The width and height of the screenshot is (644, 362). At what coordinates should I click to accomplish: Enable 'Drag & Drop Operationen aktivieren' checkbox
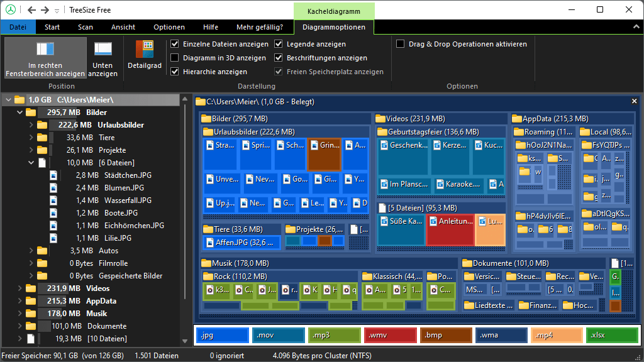[x=401, y=44]
